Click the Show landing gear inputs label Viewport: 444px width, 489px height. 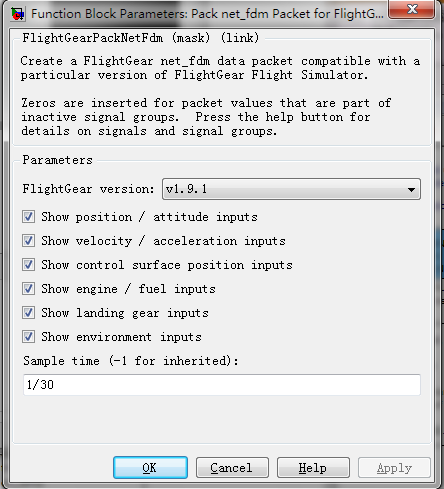(125, 313)
